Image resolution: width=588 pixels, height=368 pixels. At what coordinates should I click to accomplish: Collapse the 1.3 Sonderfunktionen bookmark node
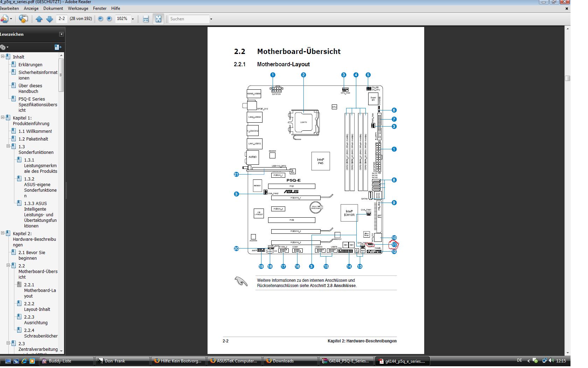(x=8, y=146)
